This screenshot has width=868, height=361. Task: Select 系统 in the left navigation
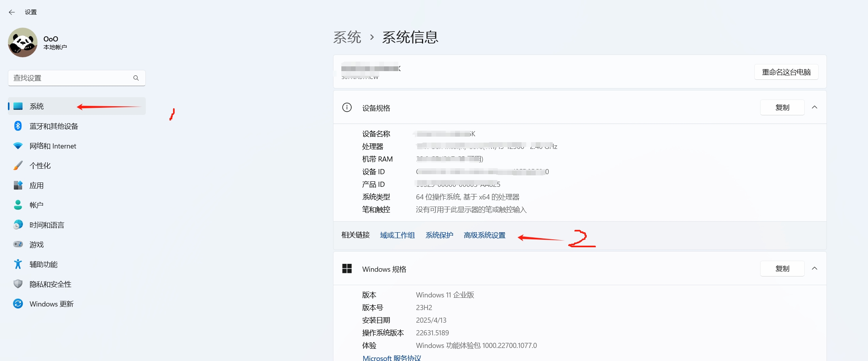[x=37, y=106]
